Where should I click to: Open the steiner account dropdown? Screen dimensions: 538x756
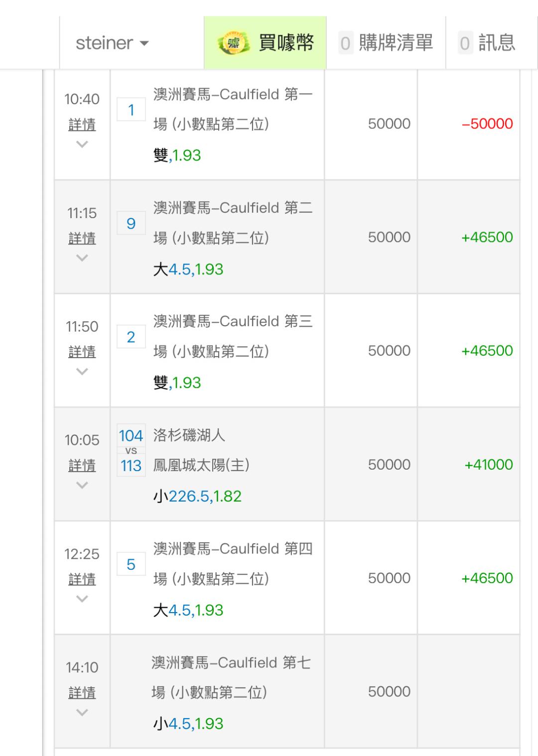tap(112, 43)
